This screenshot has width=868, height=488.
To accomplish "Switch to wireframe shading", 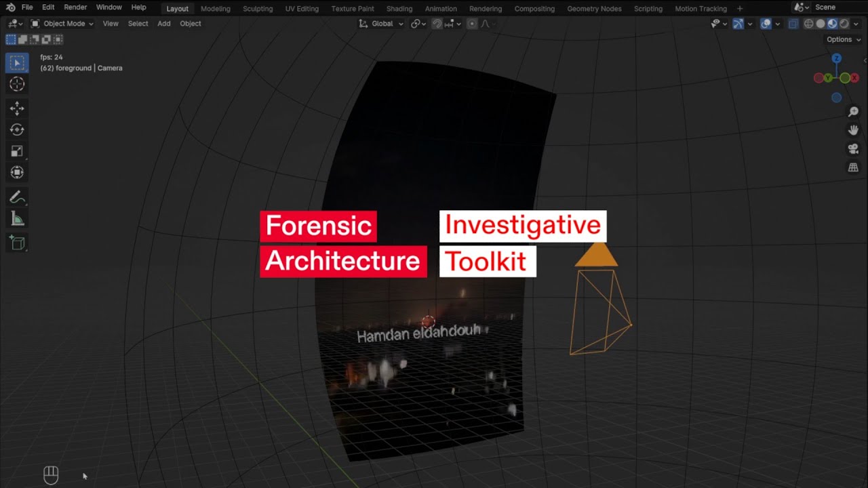I will (808, 24).
